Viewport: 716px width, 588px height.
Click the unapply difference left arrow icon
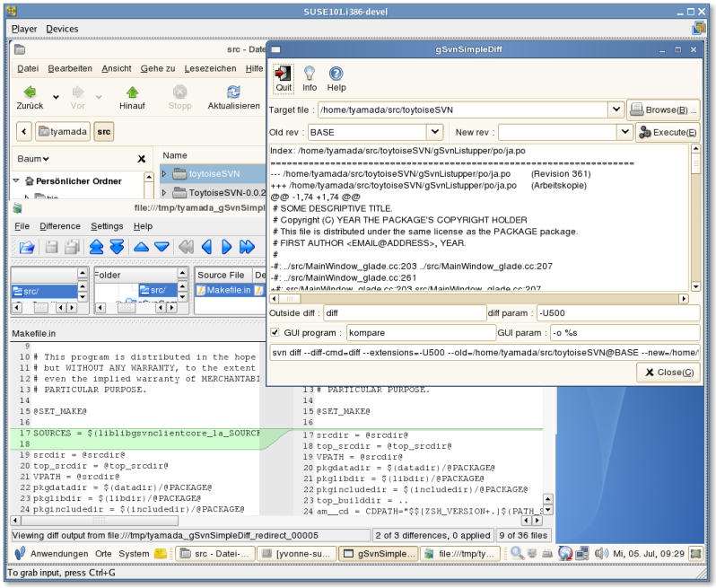(207, 247)
